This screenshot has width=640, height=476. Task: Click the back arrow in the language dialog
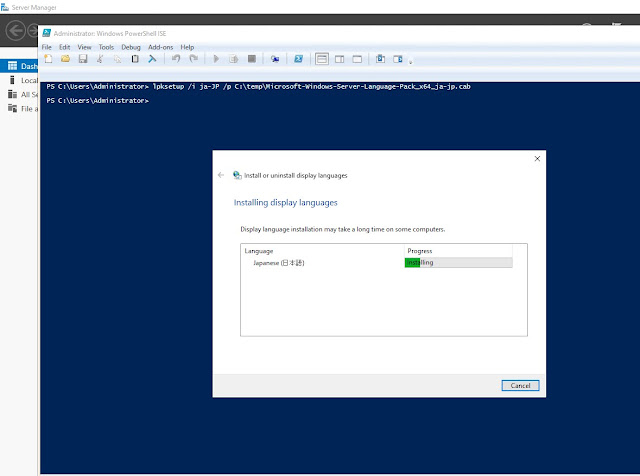click(221, 175)
